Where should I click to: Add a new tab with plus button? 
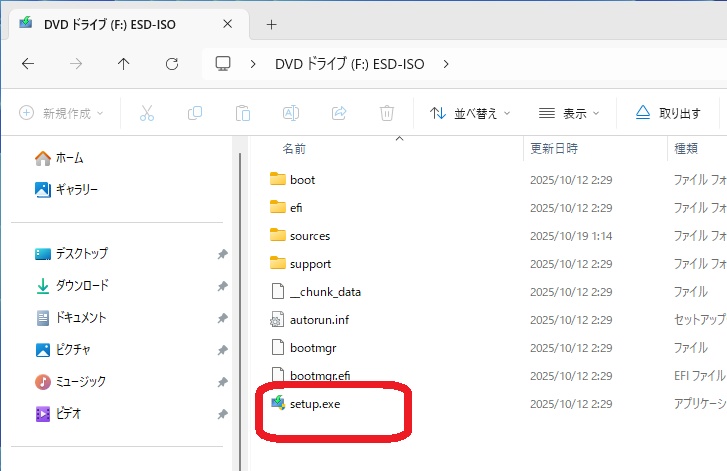[272, 25]
